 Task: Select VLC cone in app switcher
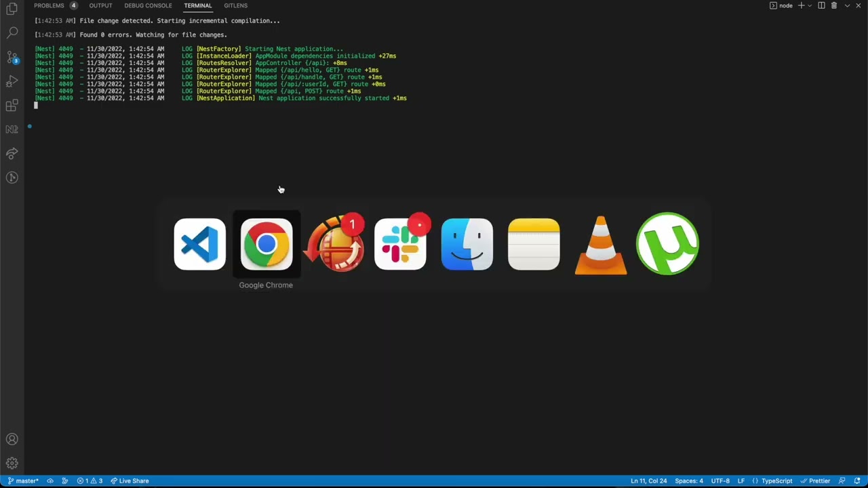(x=601, y=245)
